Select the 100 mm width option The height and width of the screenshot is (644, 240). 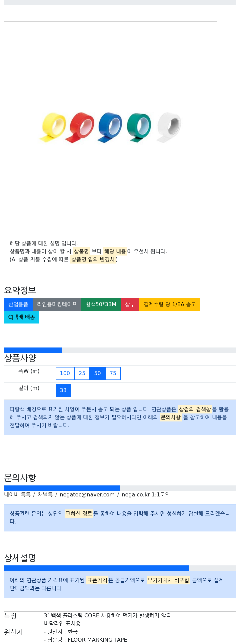[65, 373]
